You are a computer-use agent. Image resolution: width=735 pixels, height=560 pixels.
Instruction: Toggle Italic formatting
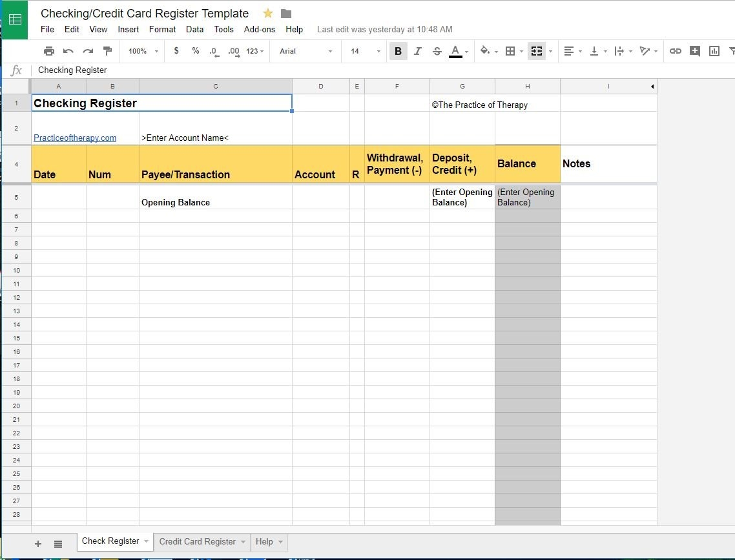(417, 51)
